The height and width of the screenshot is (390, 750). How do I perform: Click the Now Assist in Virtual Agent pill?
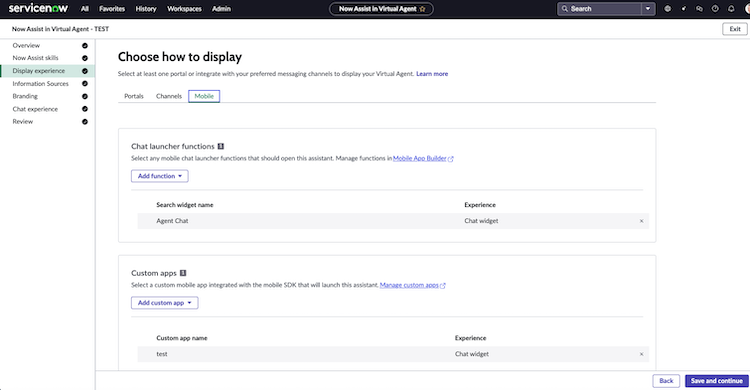381,9
